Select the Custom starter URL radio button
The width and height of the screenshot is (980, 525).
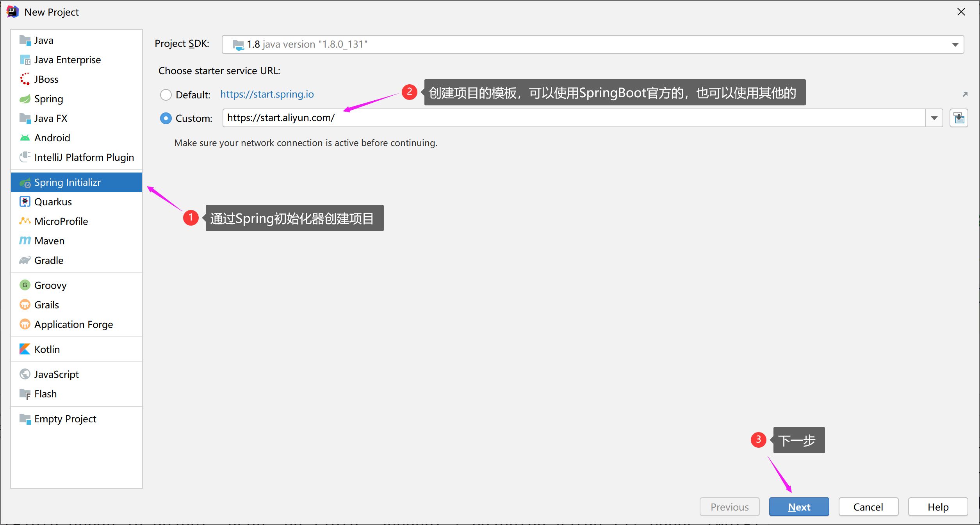166,118
